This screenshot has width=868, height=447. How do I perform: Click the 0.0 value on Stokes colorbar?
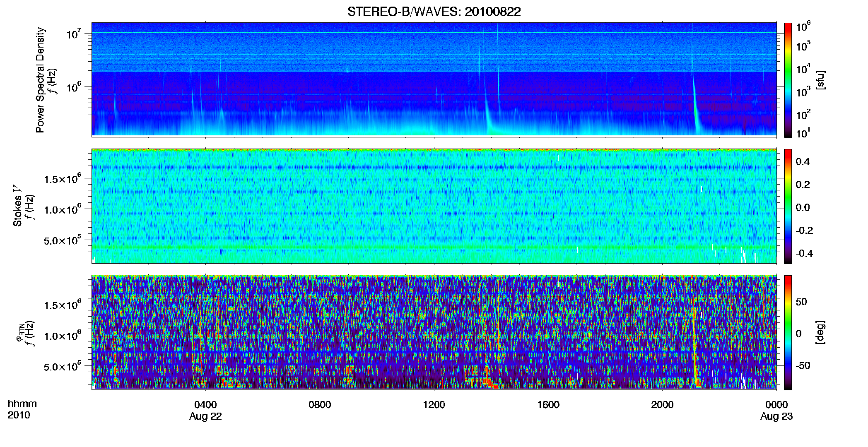803,207
